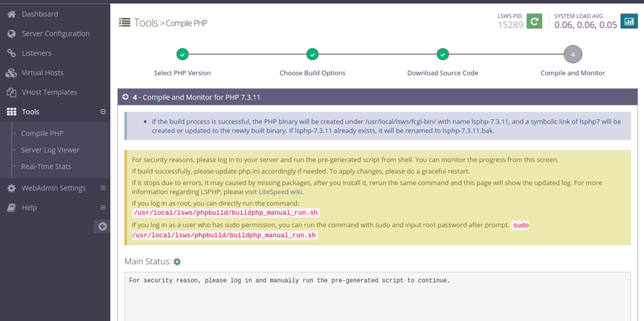644x321 pixels.
Task: Click the WebAdmin Settings gear icon
Action: [x=12, y=188]
